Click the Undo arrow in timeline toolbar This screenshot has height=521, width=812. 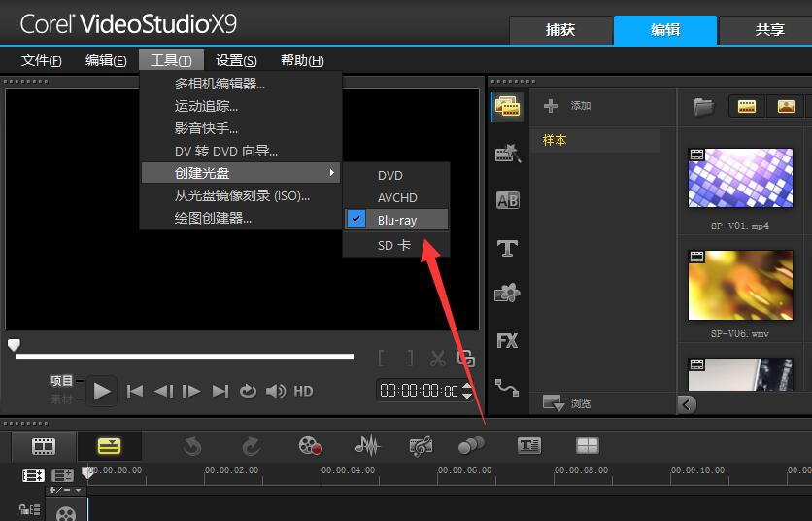pyautogui.click(x=192, y=446)
